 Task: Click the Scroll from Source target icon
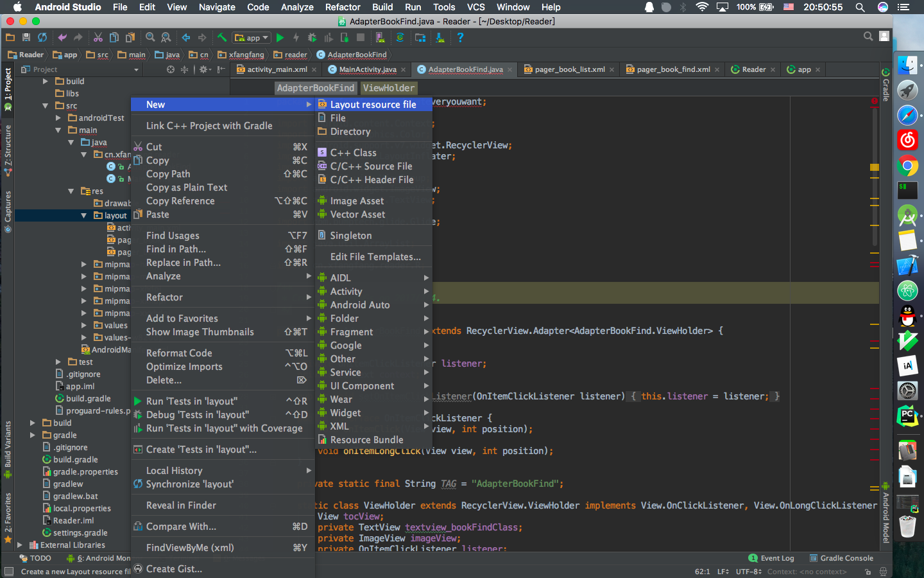coord(171,69)
